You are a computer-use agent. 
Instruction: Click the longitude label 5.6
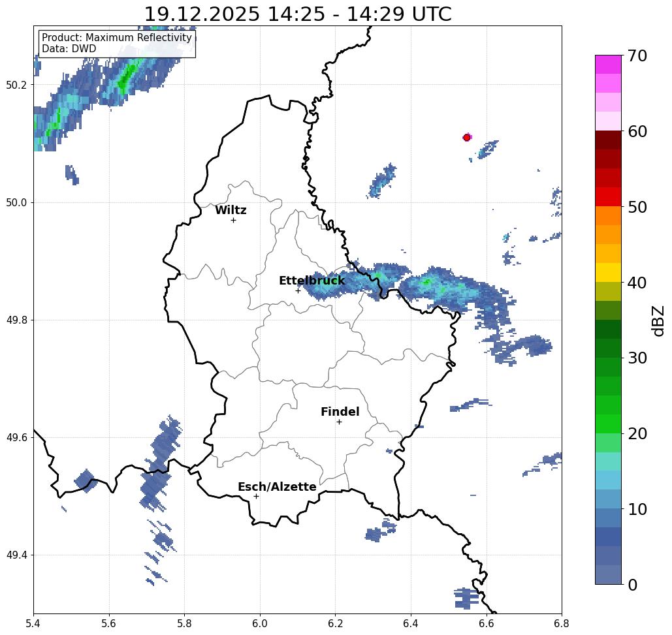point(109,623)
